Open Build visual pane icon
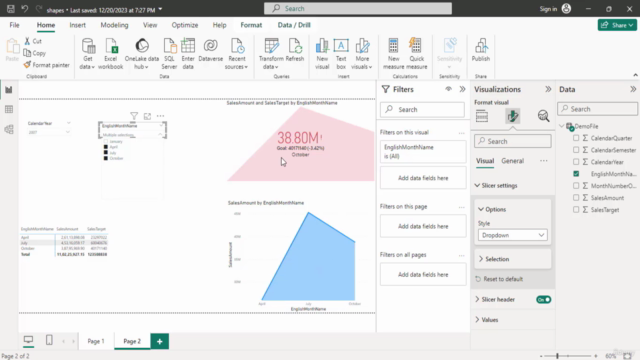 (482, 116)
